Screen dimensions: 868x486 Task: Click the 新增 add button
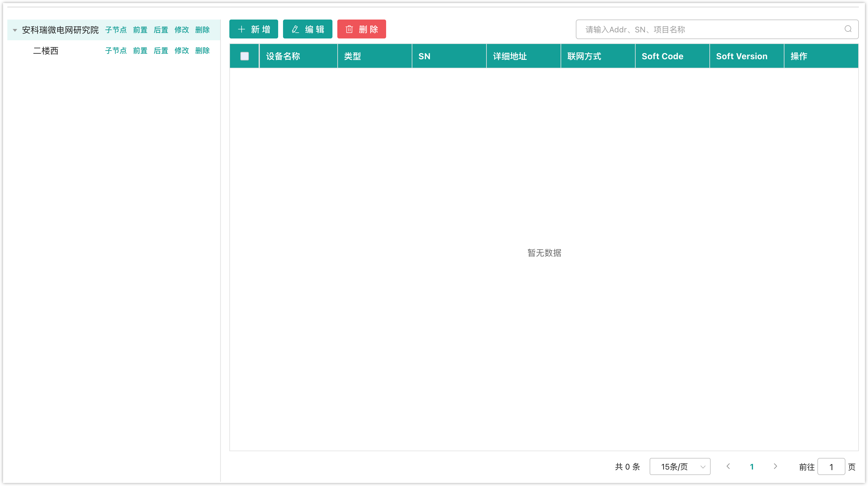254,29
